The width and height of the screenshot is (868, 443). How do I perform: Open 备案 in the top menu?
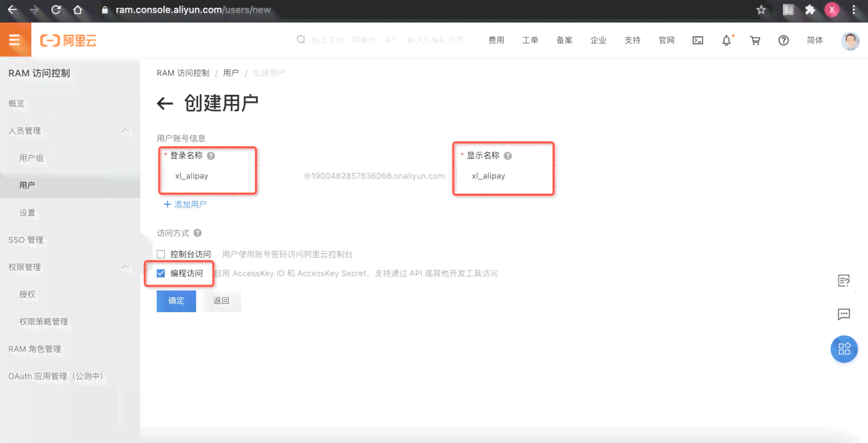[x=564, y=40]
